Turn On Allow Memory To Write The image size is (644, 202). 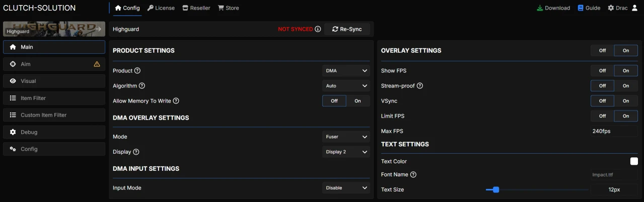tap(357, 101)
